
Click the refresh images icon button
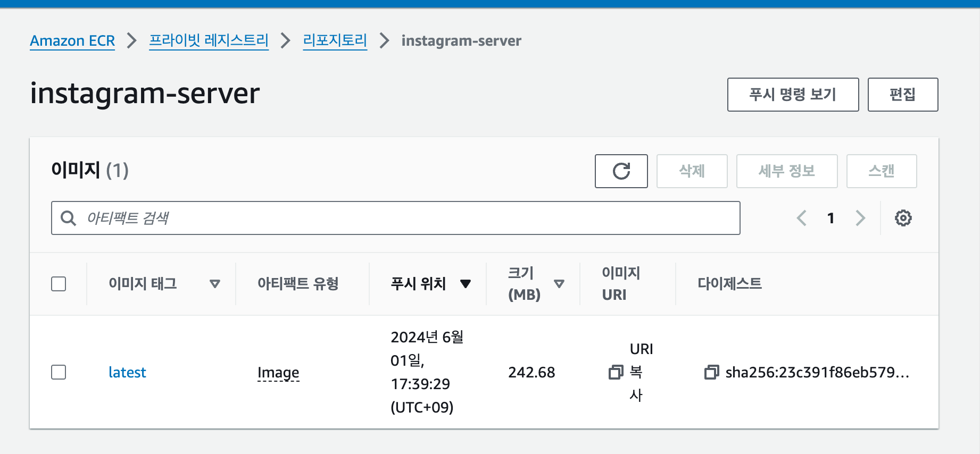click(621, 171)
